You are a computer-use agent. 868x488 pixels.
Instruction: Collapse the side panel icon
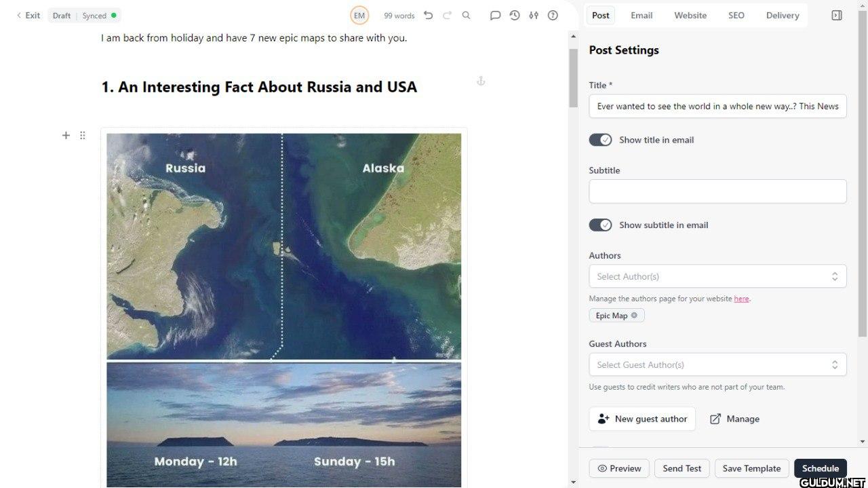click(837, 15)
